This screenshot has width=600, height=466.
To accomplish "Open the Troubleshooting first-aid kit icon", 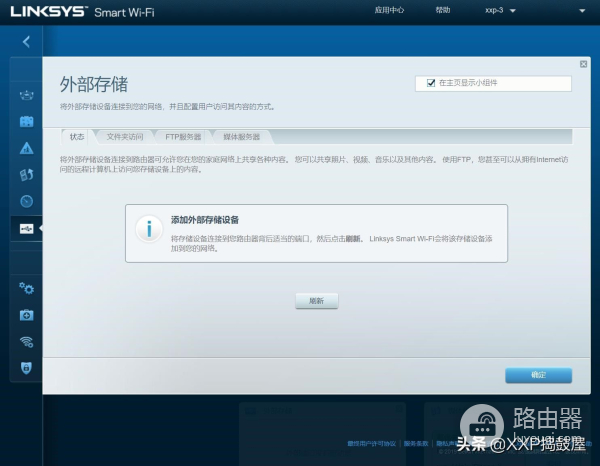I will [x=26, y=315].
